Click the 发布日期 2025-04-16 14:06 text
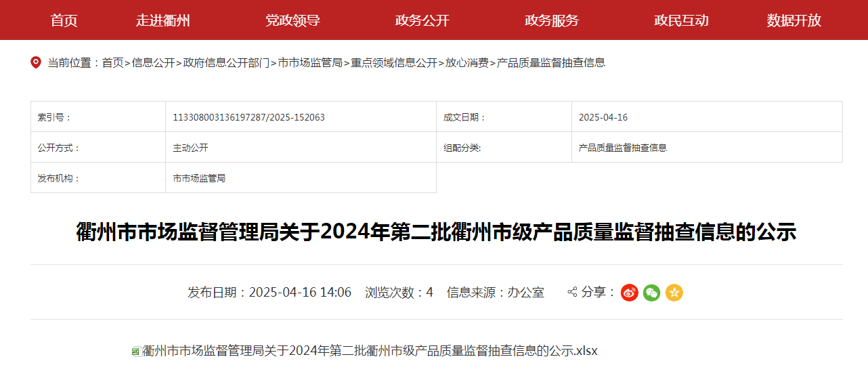Image resolution: width=868 pixels, height=380 pixels. [269, 293]
